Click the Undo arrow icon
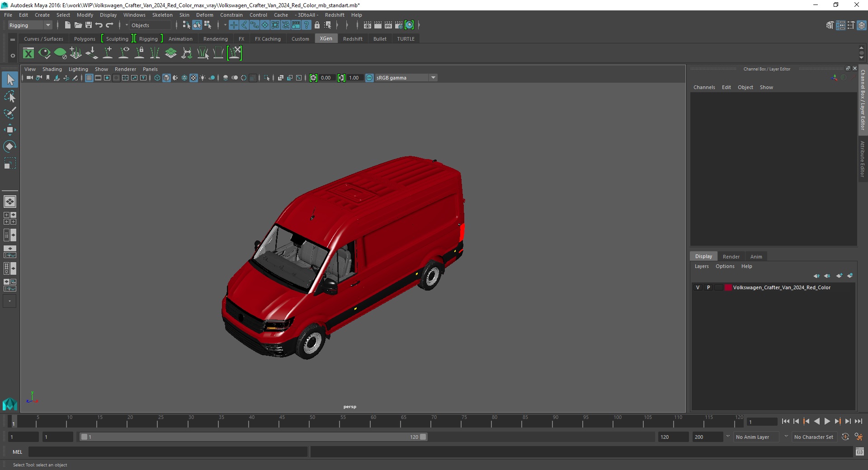Image resolution: width=868 pixels, height=470 pixels. 99,25
